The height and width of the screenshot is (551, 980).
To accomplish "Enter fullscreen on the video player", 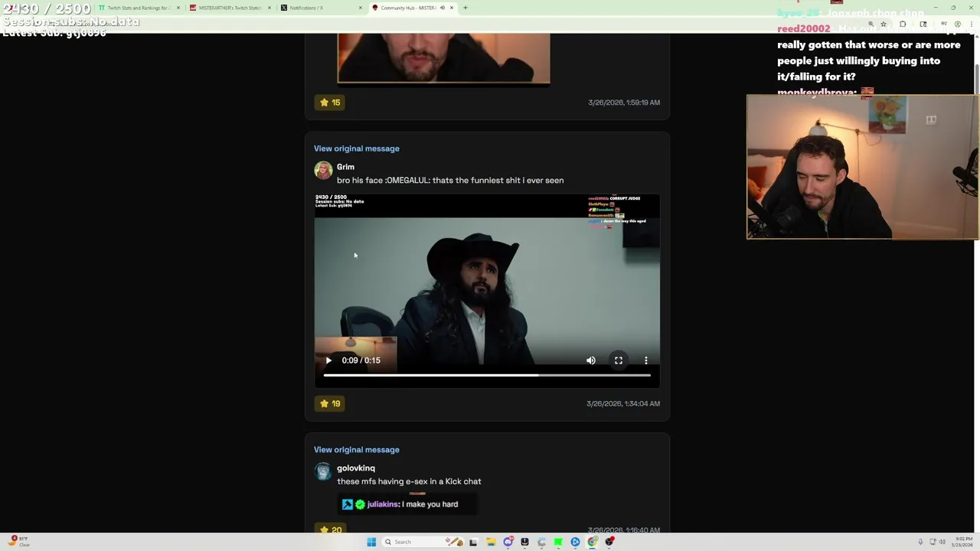I will [x=619, y=360].
